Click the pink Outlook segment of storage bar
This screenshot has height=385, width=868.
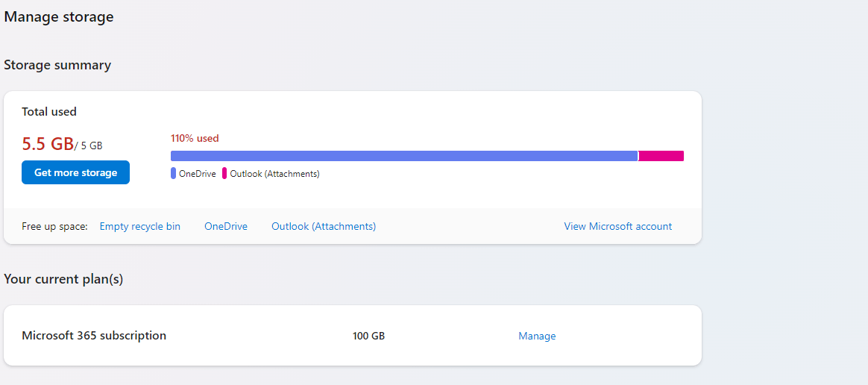[x=661, y=156]
